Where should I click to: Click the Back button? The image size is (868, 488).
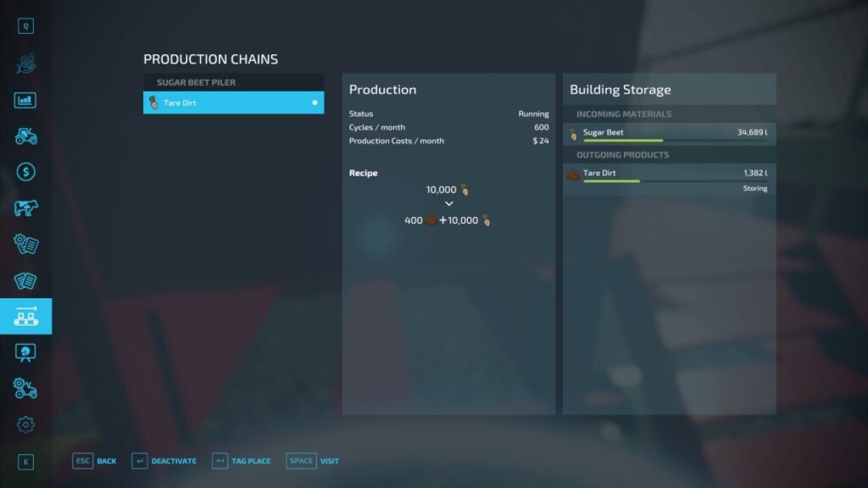[95, 461]
